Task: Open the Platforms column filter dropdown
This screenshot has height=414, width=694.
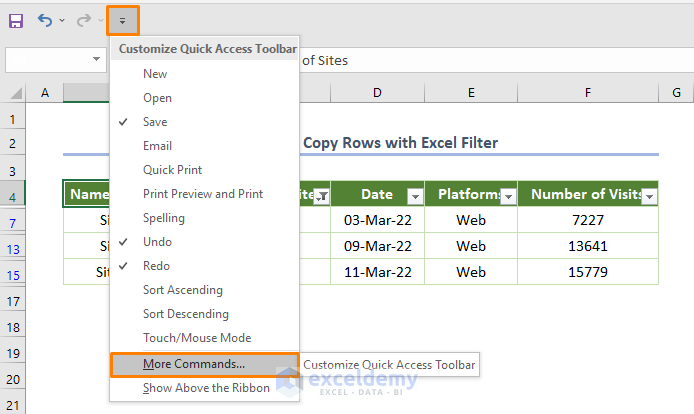Action: pyautogui.click(x=508, y=197)
